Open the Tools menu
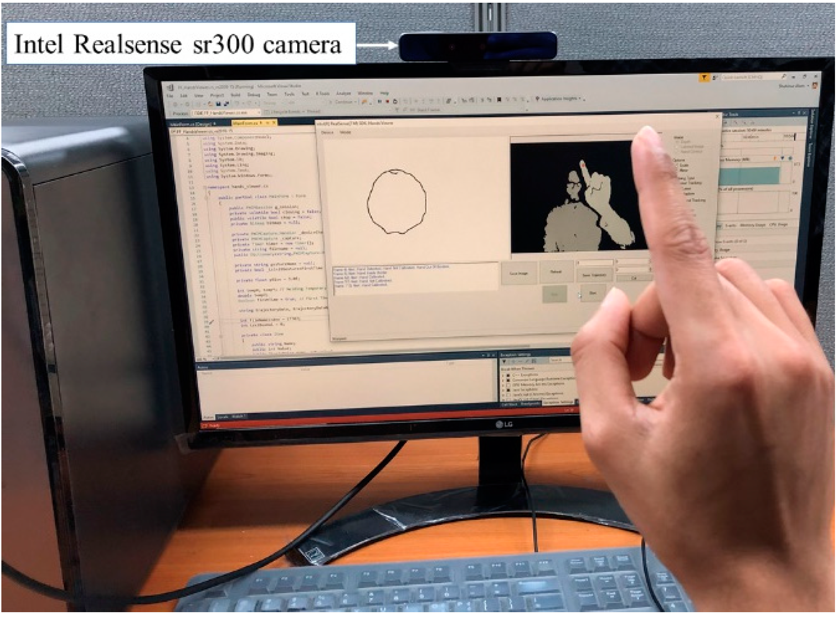 point(290,94)
